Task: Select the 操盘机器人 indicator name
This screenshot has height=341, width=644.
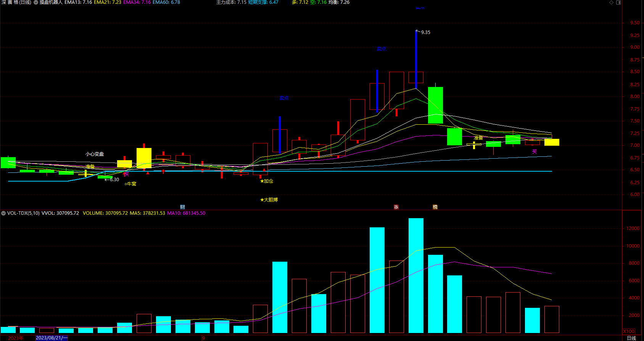Action: (x=51, y=2)
